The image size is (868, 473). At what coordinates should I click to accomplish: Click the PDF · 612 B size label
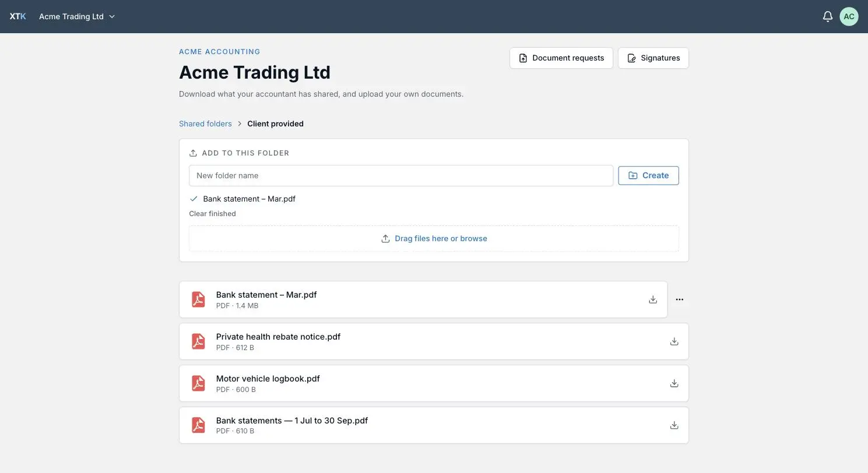point(235,348)
